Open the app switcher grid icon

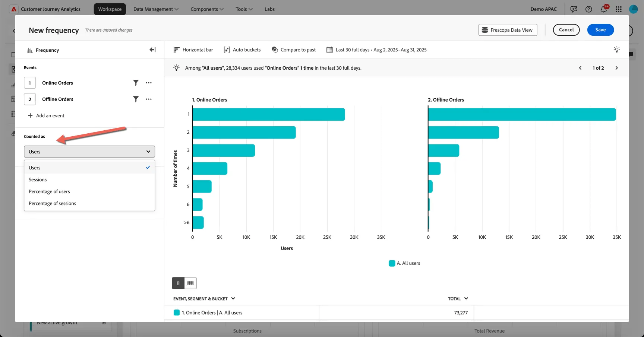pyautogui.click(x=619, y=9)
